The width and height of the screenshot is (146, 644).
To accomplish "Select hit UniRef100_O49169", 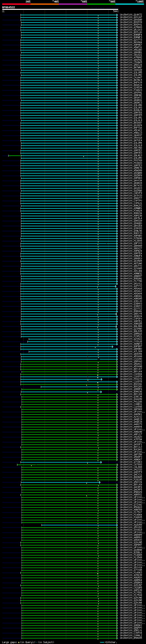I will click(x=131, y=70).
